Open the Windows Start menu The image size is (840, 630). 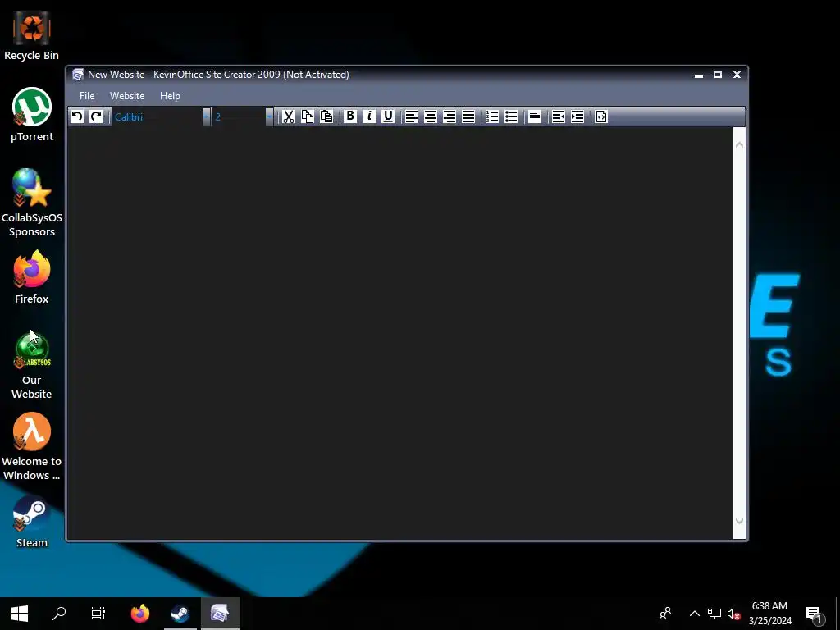(x=20, y=614)
